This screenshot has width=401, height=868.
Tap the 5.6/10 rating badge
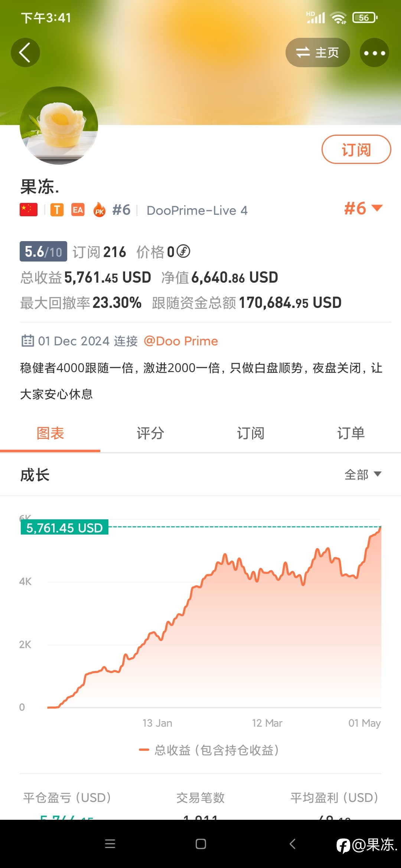coord(43,251)
